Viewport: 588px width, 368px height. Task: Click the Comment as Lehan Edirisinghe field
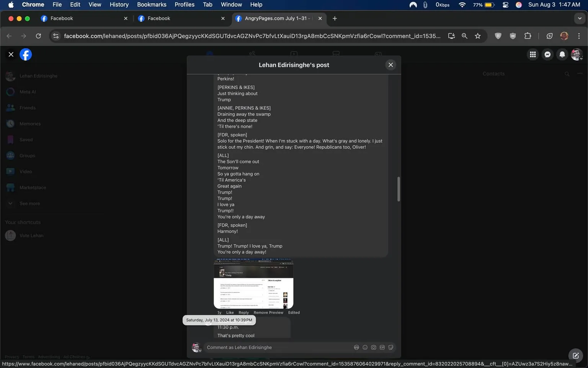(x=268, y=347)
